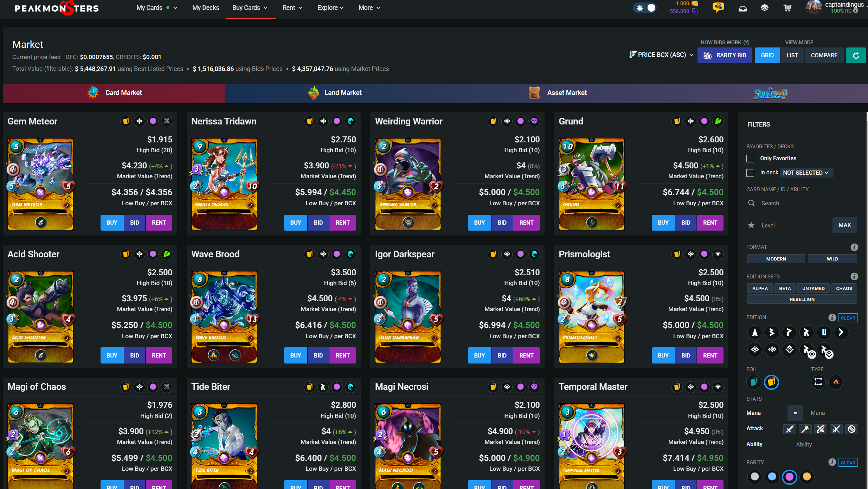Select the Beta edition rune icon
This screenshot has height=489, width=868.
pos(772,332)
